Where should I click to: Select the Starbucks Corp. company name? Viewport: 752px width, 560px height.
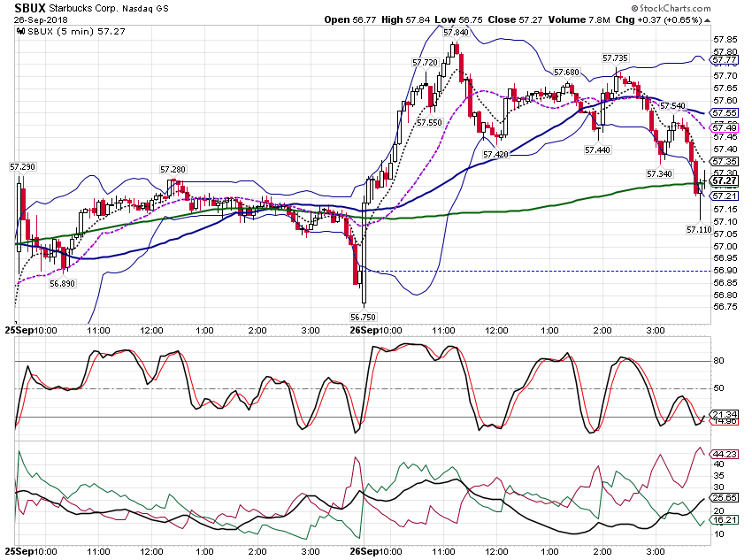[83, 8]
